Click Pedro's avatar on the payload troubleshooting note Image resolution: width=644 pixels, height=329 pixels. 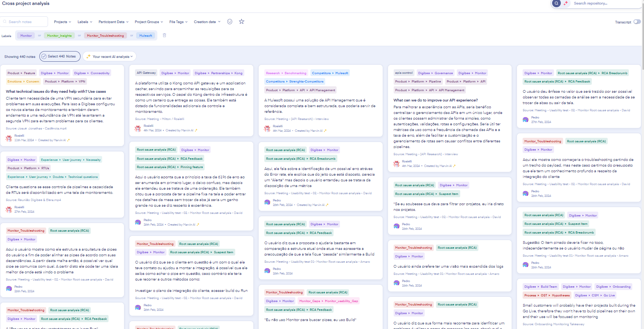pyautogui.click(x=526, y=194)
